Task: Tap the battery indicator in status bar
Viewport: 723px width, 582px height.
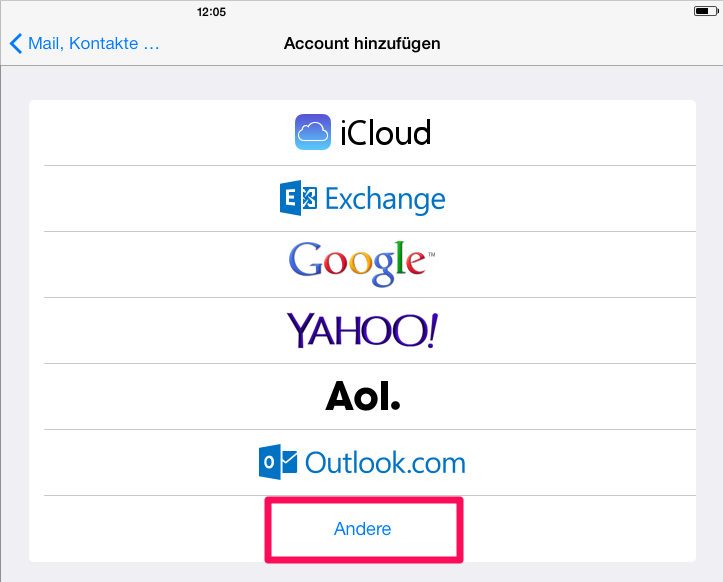Action: (x=705, y=11)
